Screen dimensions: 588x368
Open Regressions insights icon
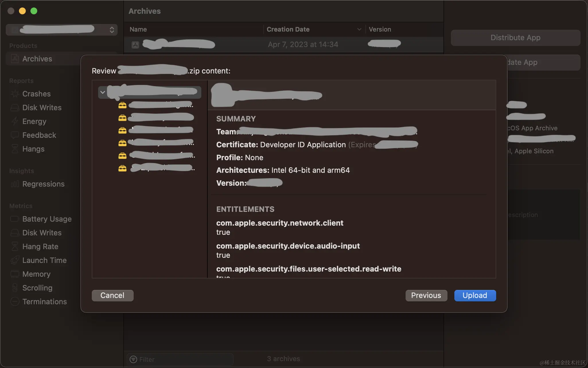click(15, 184)
